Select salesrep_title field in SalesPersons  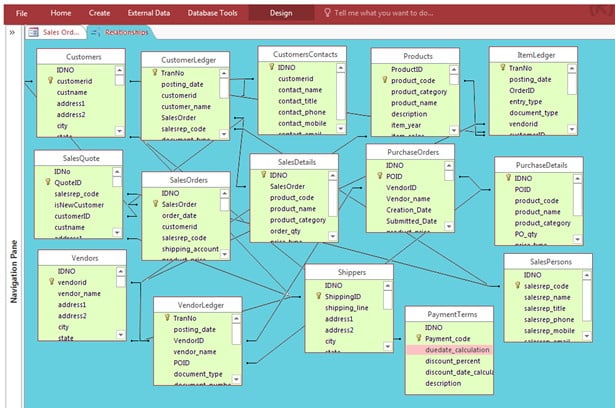coord(544,309)
